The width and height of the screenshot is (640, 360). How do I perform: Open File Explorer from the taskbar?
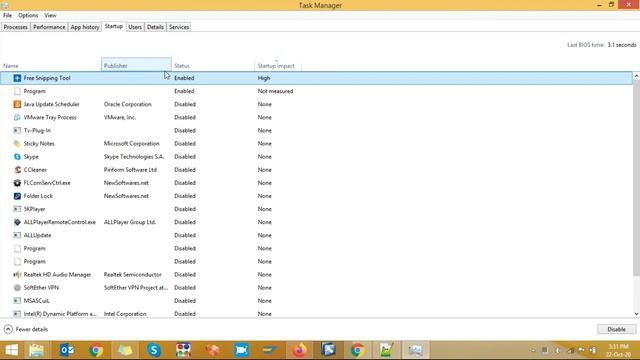36,350
